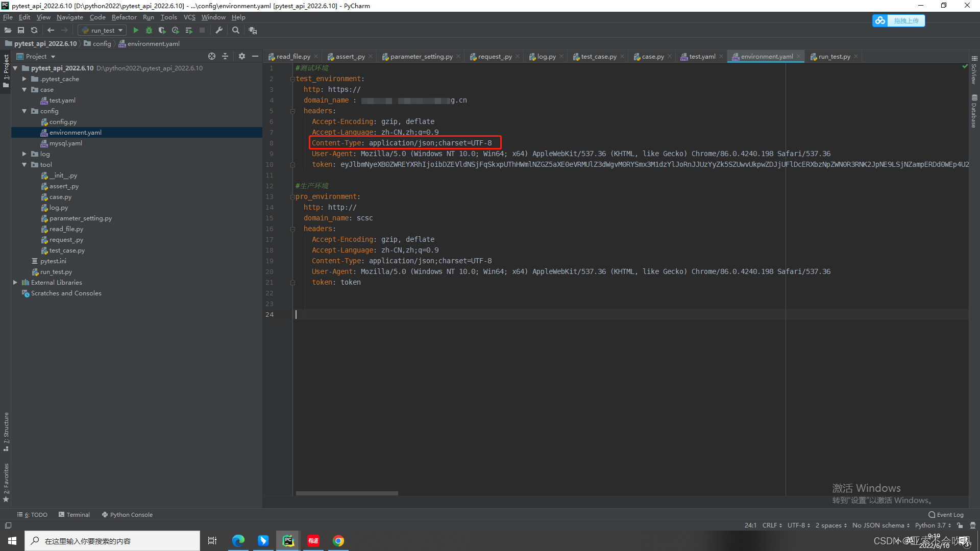Image resolution: width=980 pixels, height=551 pixels.
Task: Fold the pro_environment block at line 13
Action: click(x=292, y=197)
